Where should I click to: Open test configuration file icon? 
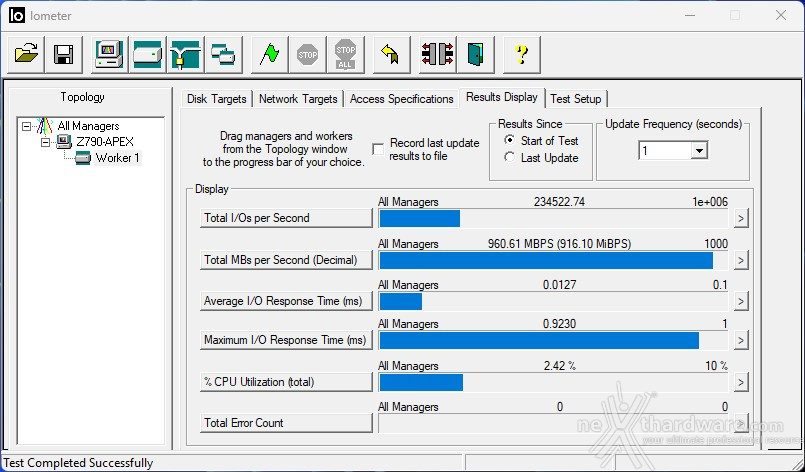click(26, 54)
